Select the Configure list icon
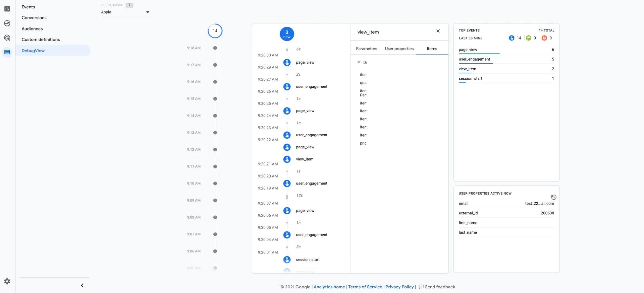This screenshot has height=293, width=644. [7, 52]
